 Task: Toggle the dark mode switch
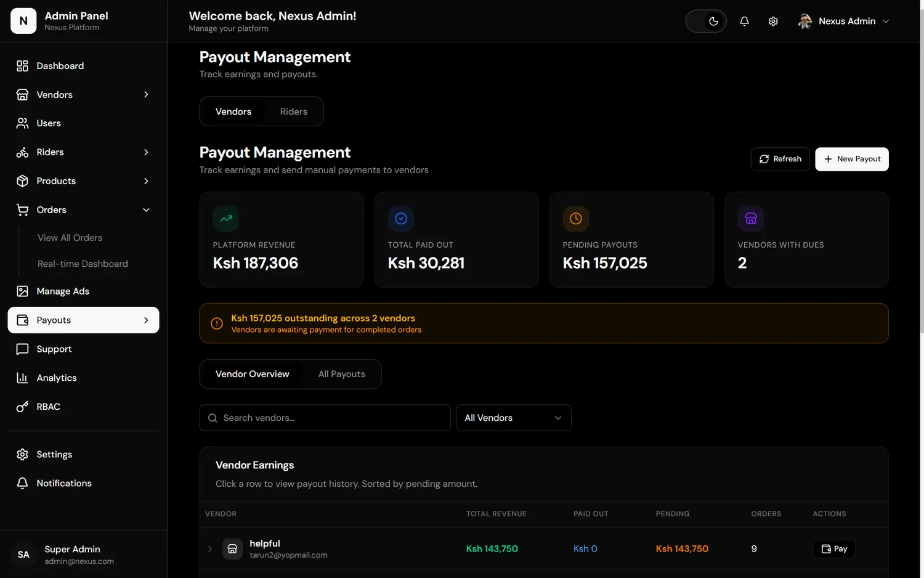tap(706, 21)
